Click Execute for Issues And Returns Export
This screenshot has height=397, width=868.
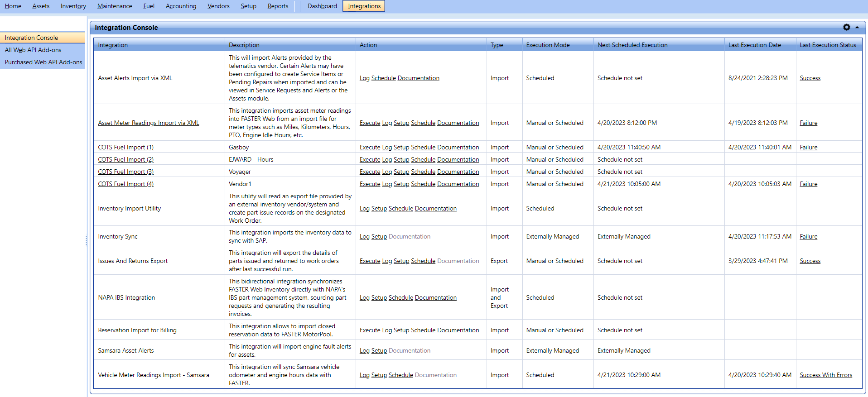point(370,261)
